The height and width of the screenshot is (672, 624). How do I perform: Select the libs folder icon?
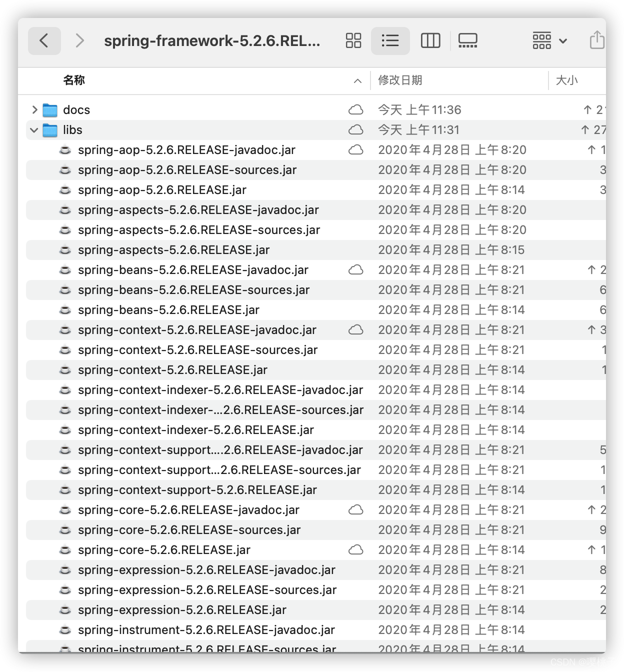pyautogui.click(x=50, y=130)
